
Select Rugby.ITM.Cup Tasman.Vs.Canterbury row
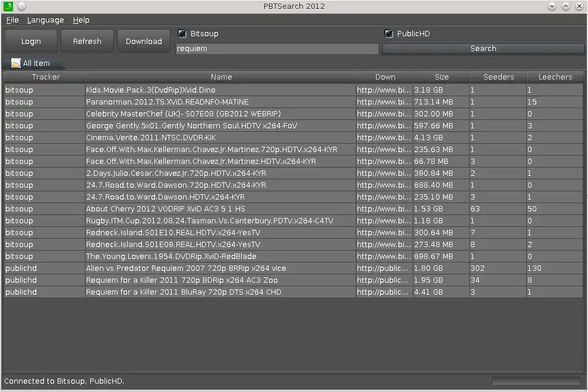(293, 220)
